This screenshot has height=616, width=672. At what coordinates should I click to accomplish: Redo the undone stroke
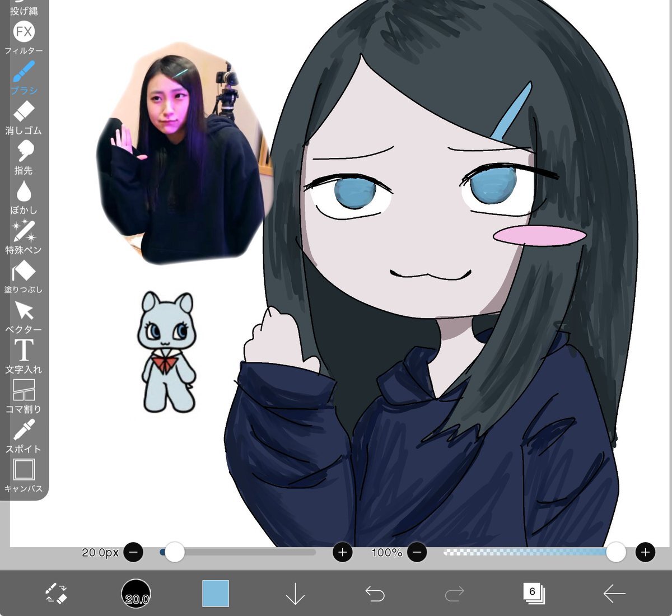[x=454, y=593]
